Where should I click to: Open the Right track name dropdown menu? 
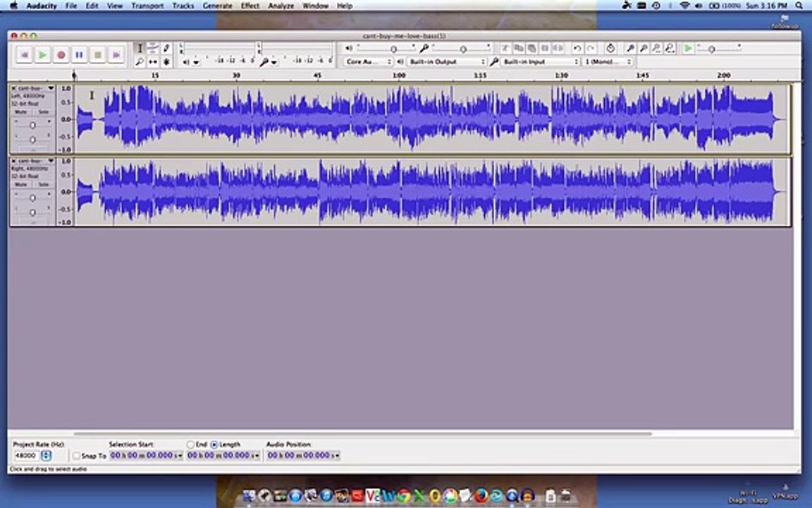coord(51,161)
